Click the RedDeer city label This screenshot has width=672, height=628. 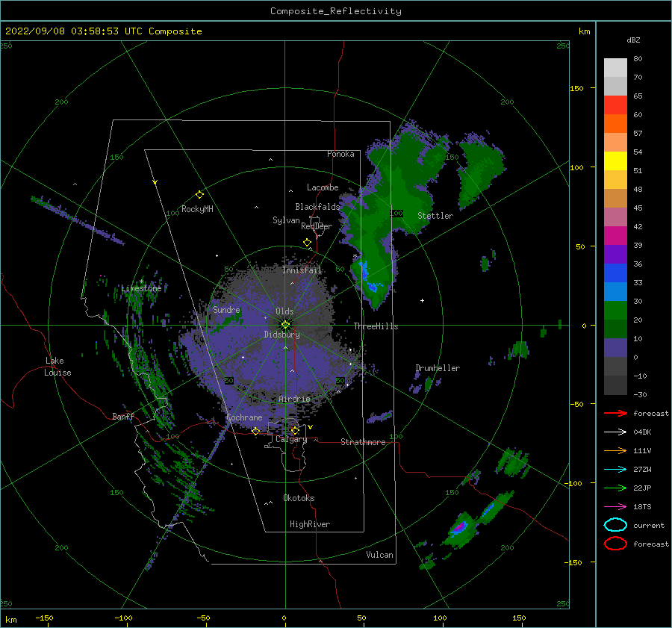point(317,226)
